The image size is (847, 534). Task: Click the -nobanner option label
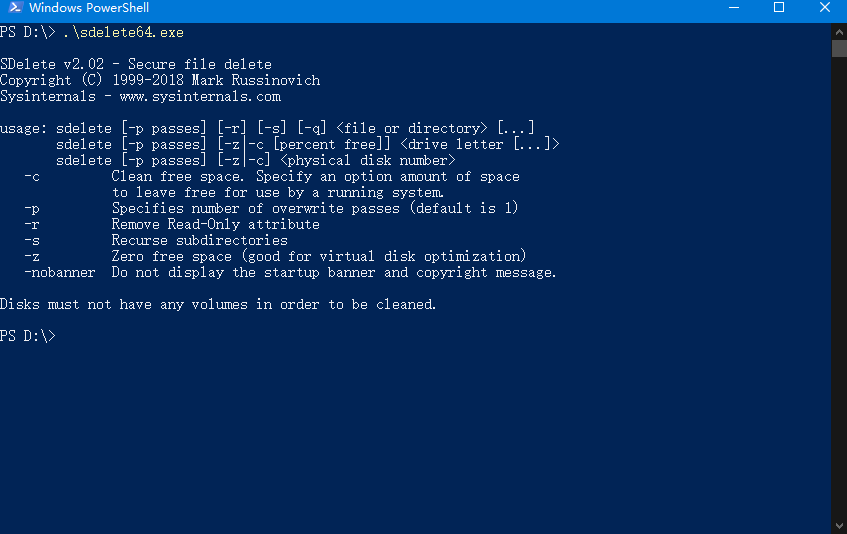click(x=59, y=273)
